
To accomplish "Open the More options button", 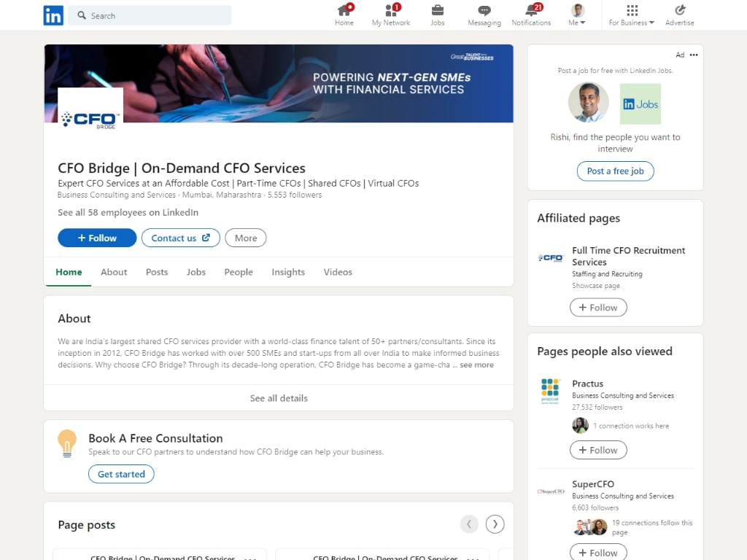I will (246, 238).
